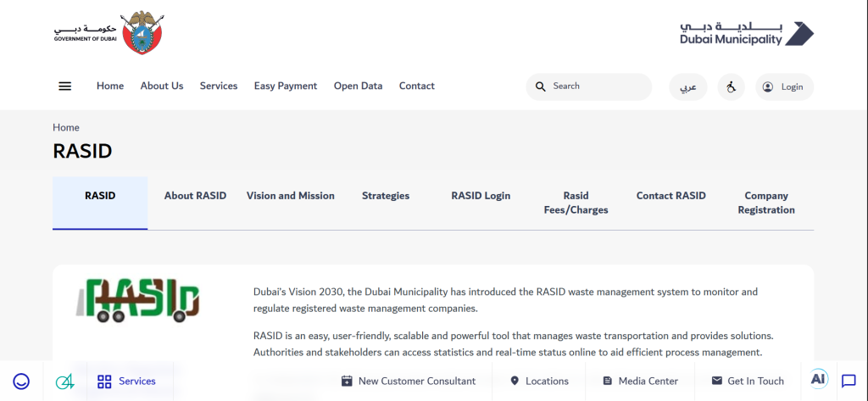Open the chat bubble icon
868x401 pixels.
[849, 381]
